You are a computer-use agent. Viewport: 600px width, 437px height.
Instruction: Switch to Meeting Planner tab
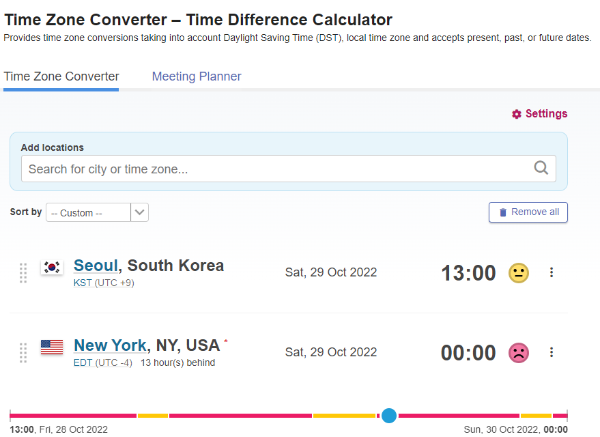tap(196, 77)
